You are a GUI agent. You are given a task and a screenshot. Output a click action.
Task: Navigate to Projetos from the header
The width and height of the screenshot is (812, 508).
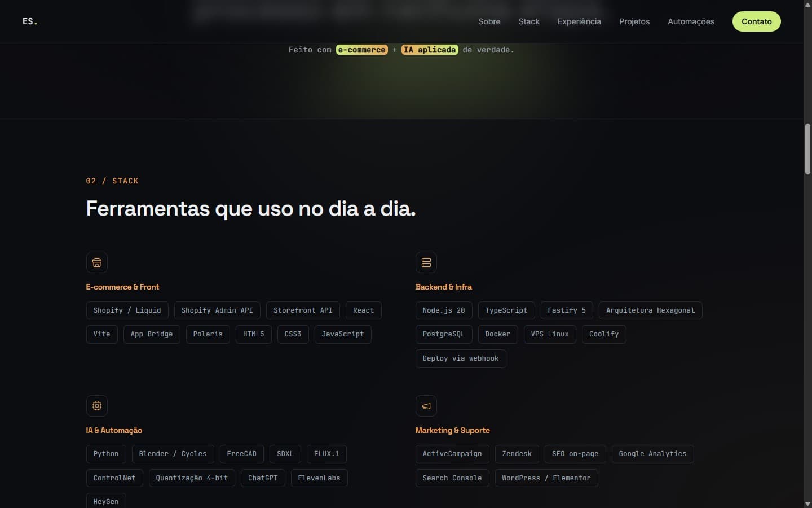click(x=634, y=21)
